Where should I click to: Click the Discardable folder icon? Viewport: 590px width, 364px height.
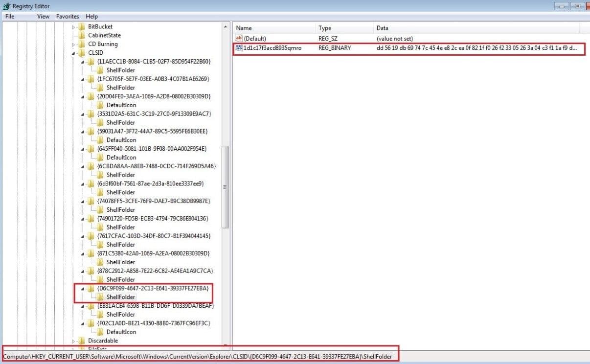pyautogui.click(x=81, y=341)
